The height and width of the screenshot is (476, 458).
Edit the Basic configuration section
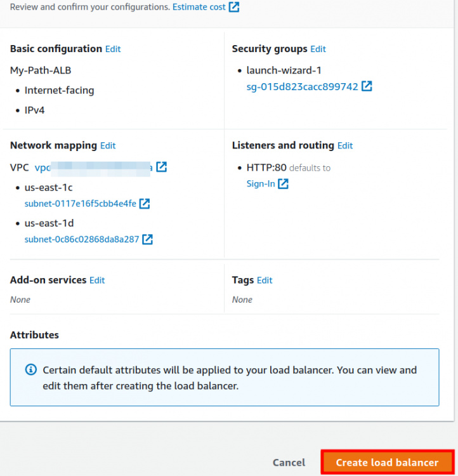[x=113, y=49]
